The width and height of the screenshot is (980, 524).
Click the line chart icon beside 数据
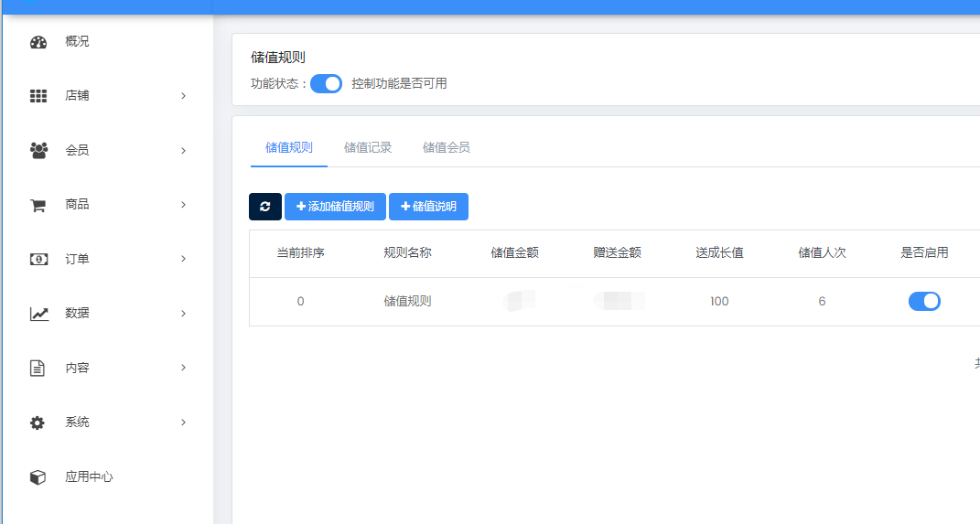click(x=38, y=314)
